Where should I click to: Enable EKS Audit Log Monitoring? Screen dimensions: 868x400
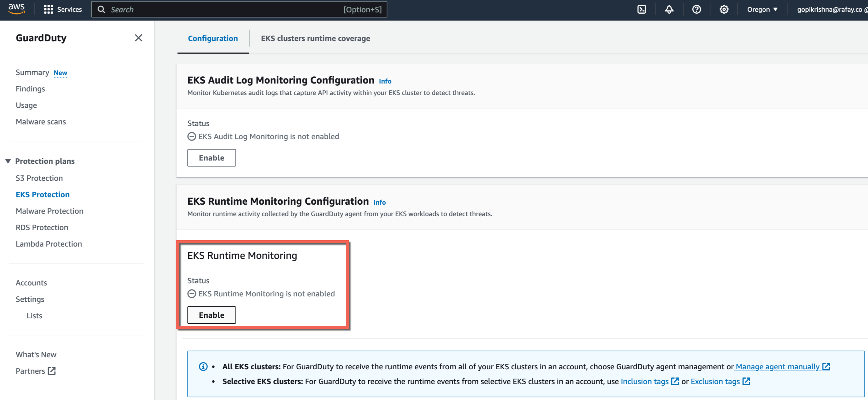point(211,158)
